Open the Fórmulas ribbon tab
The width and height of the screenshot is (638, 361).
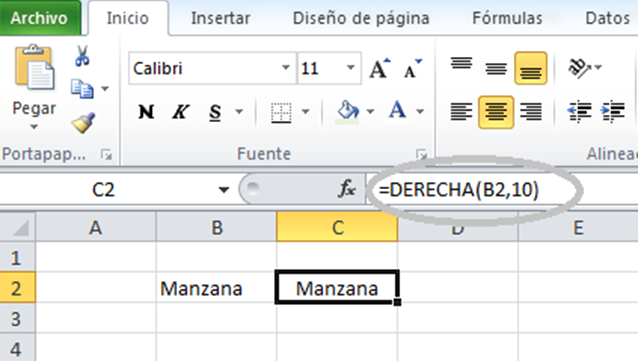point(507,18)
